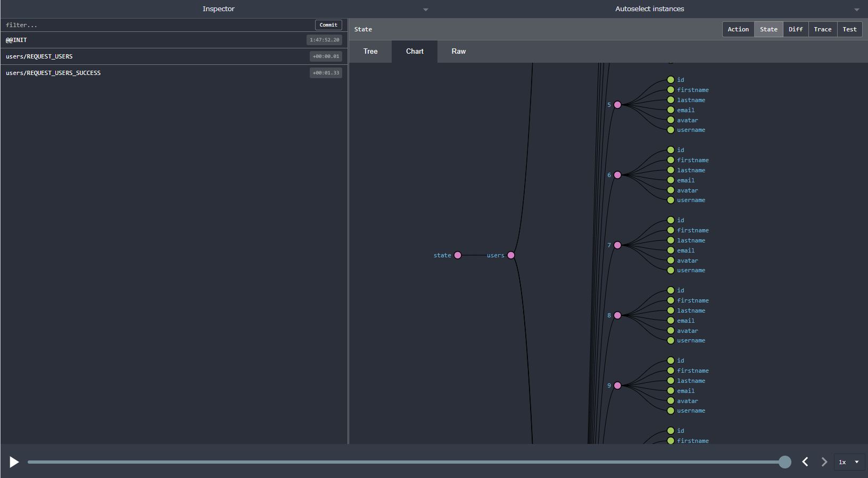This screenshot has height=478, width=868.
Task: Step back to the previous action
Action: pyautogui.click(x=805, y=462)
